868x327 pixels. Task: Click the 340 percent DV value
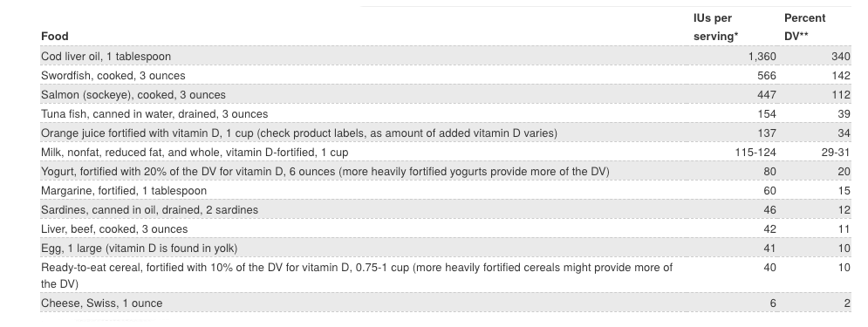841,57
